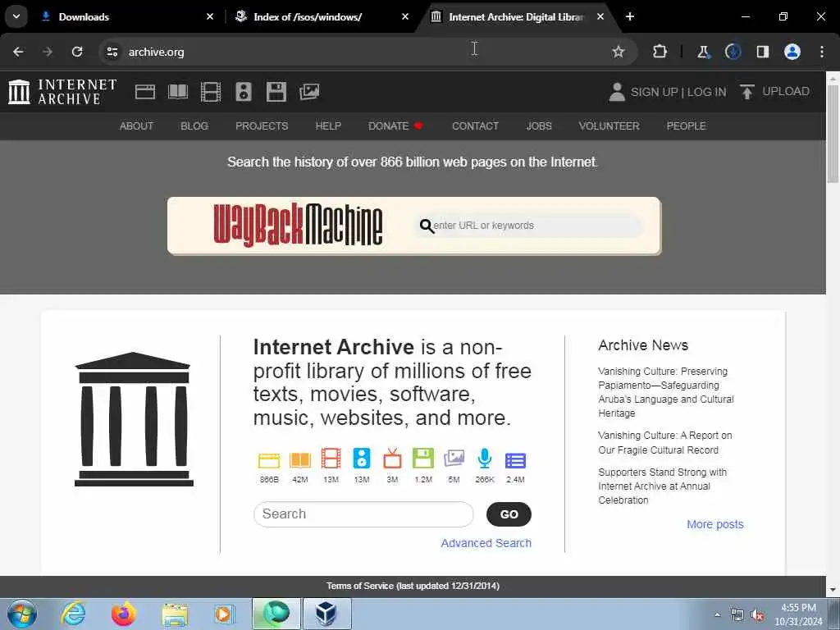The height and width of the screenshot is (630, 840).
Task: Open the ABOUT menu item
Action: [x=137, y=126]
